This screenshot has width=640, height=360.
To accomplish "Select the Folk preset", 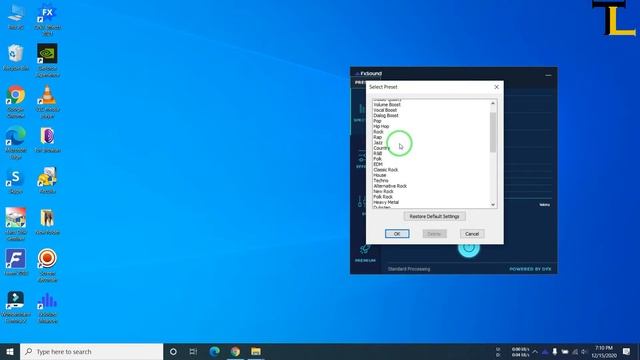I will (378, 159).
